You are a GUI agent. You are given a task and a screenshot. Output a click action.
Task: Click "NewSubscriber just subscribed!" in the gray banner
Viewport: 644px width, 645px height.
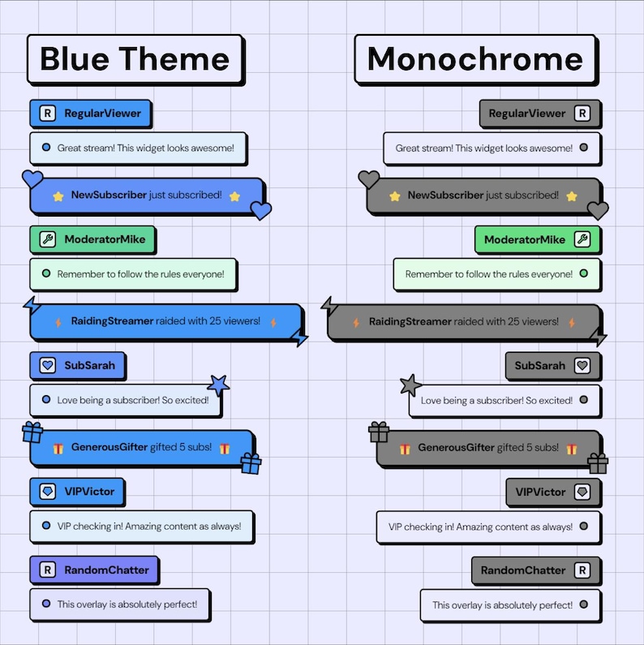(483, 196)
